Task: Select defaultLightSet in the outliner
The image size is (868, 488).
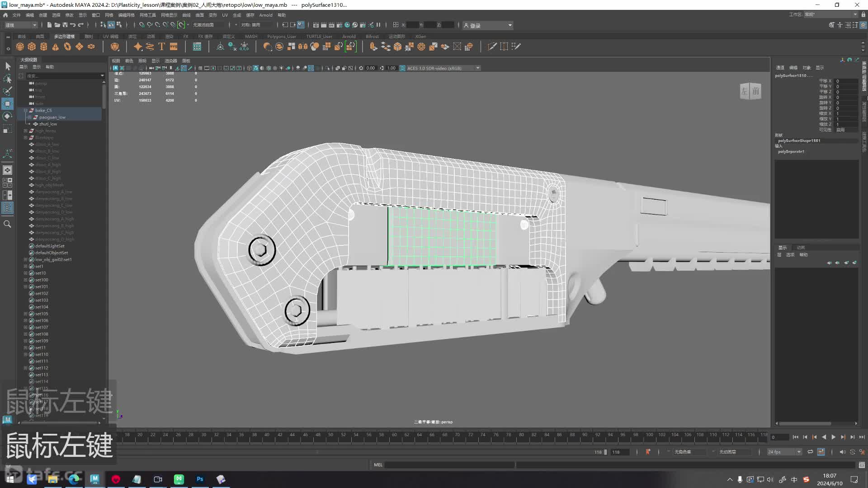Action: (x=50, y=246)
